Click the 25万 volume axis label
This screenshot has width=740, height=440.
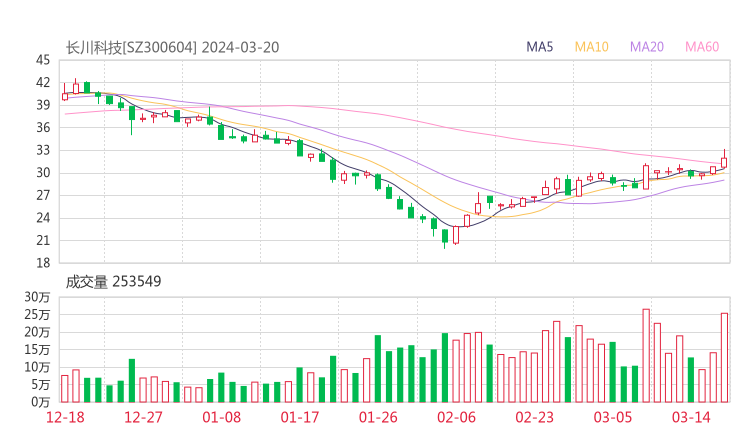37,314
